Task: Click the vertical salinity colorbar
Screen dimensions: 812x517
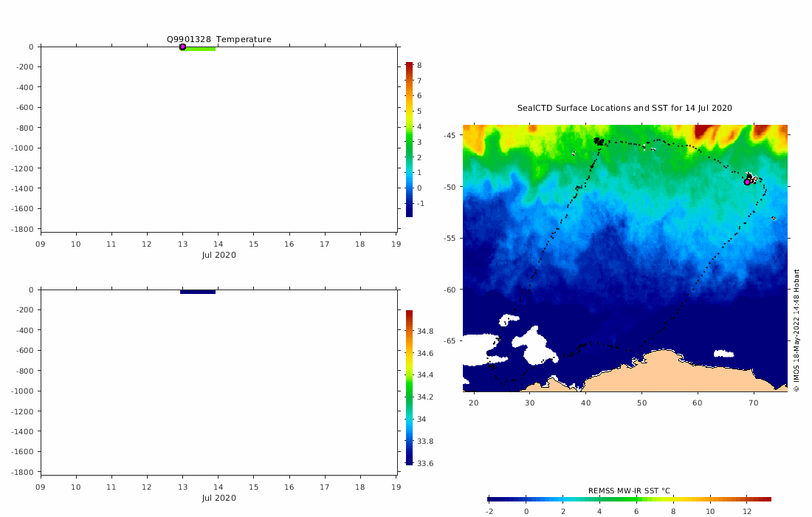Action: click(409, 387)
